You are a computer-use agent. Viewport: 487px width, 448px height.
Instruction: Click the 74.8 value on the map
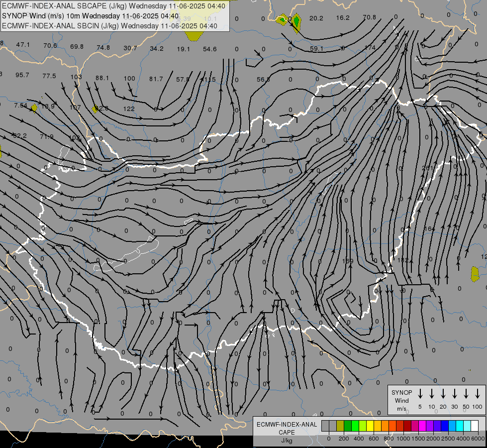click(x=103, y=48)
